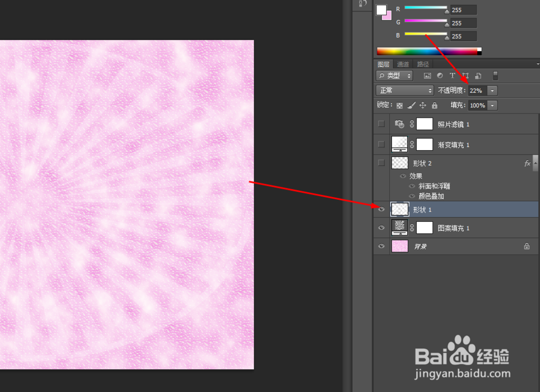Screen dimensions: 540x392
Task: Filter layers by type layer icon
Action: 452,76
